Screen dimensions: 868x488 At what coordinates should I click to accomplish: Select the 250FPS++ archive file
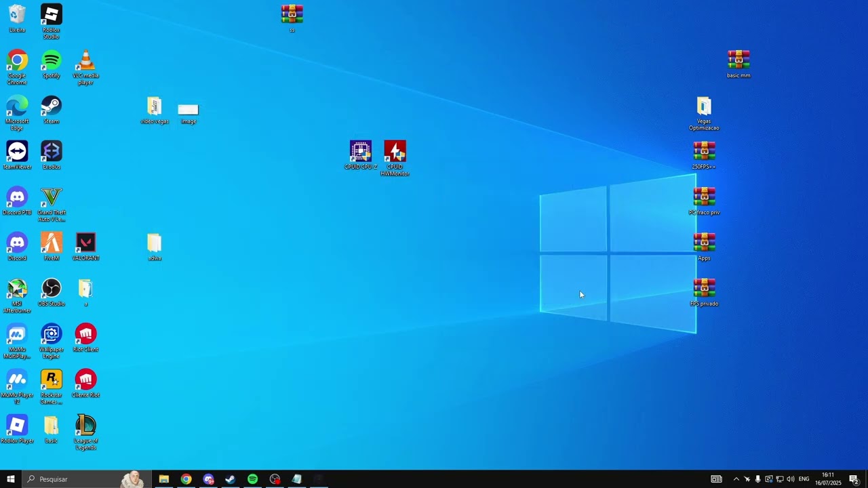704,155
